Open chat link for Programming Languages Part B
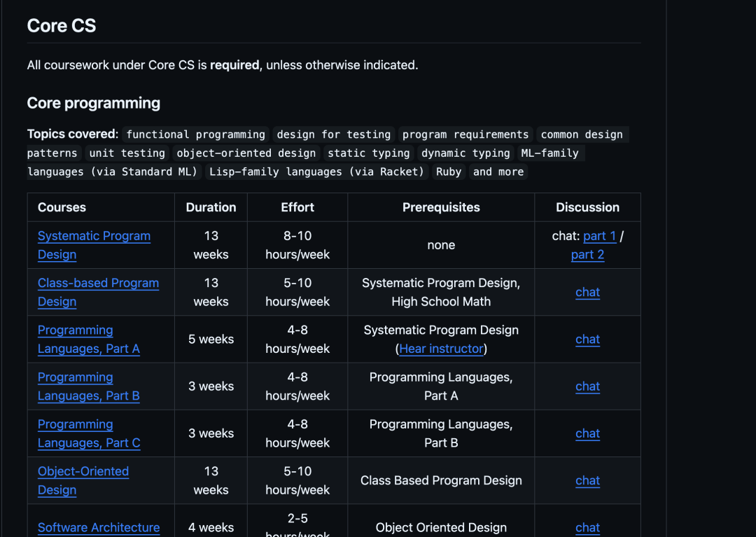 coord(588,386)
